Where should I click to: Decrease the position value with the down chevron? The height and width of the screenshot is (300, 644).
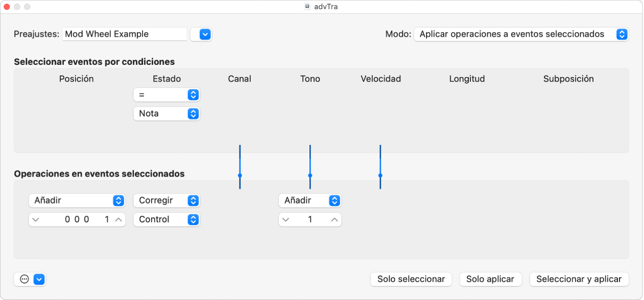coord(35,219)
